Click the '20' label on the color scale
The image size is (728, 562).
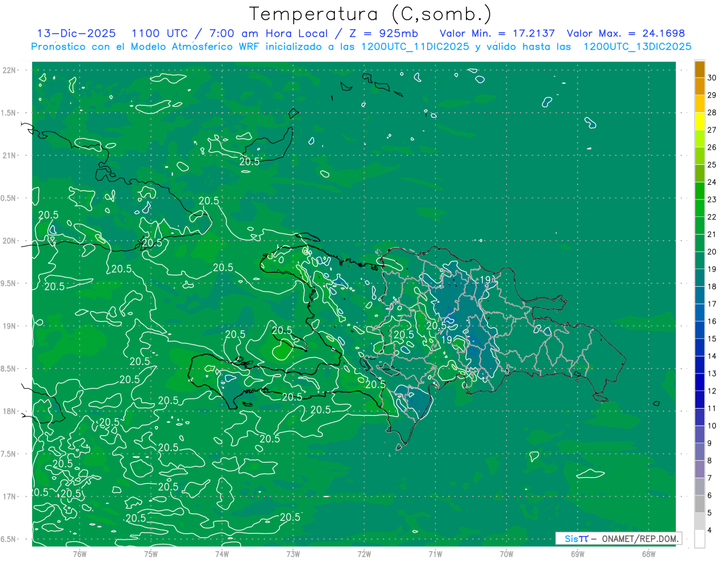712,252
